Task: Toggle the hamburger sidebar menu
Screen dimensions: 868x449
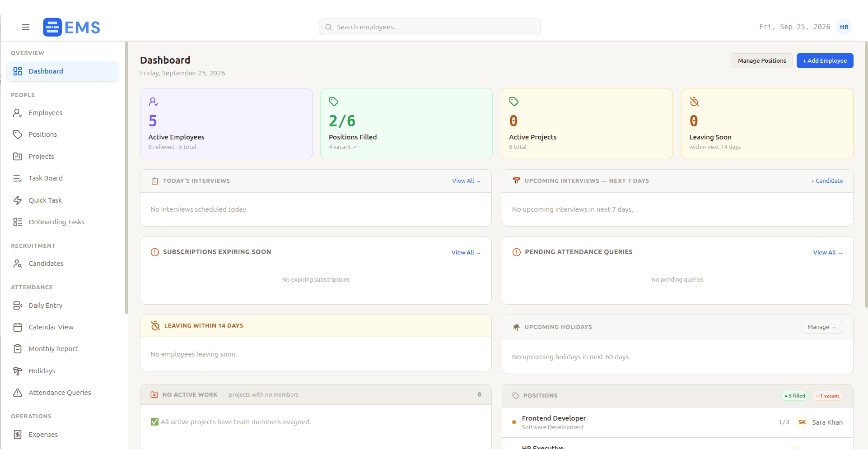Action: (26, 27)
